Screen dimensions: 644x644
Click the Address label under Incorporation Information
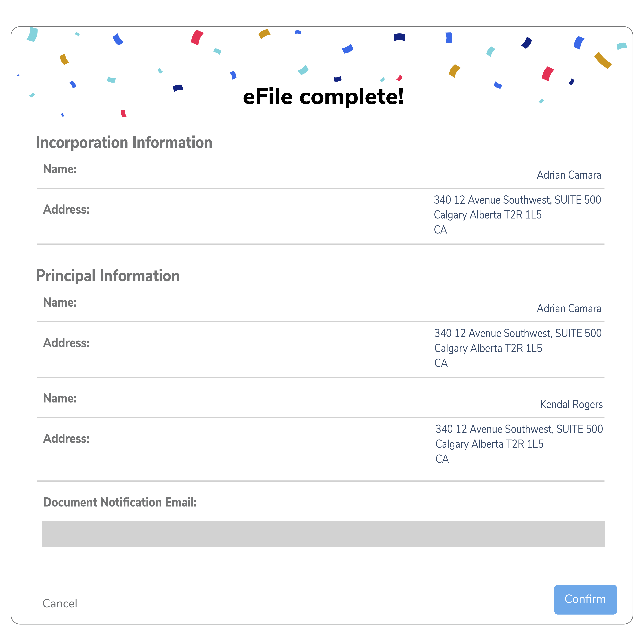(x=66, y=209)
